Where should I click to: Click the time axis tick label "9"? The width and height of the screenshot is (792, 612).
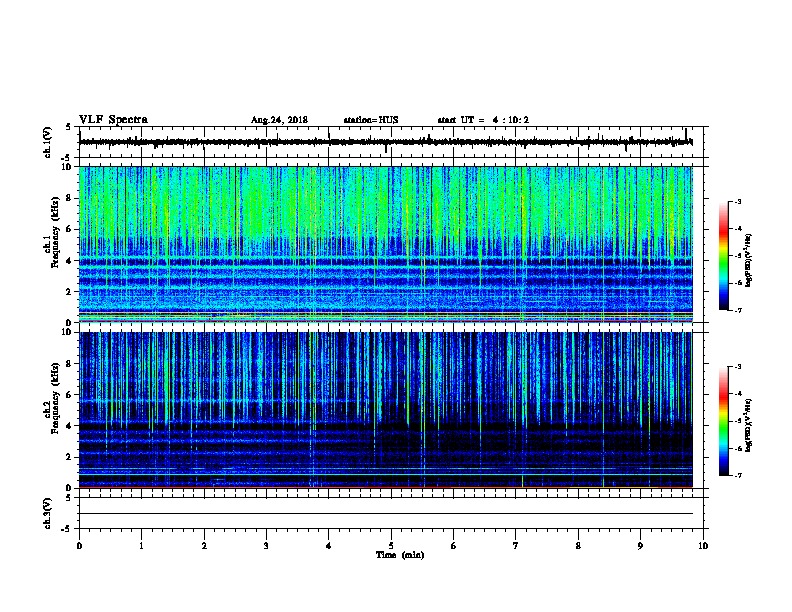640,546
